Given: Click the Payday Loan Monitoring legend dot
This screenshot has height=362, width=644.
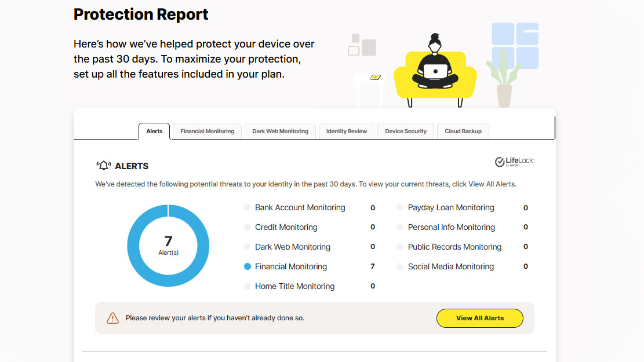Looking at the screenshot, I should coord(400,207).
